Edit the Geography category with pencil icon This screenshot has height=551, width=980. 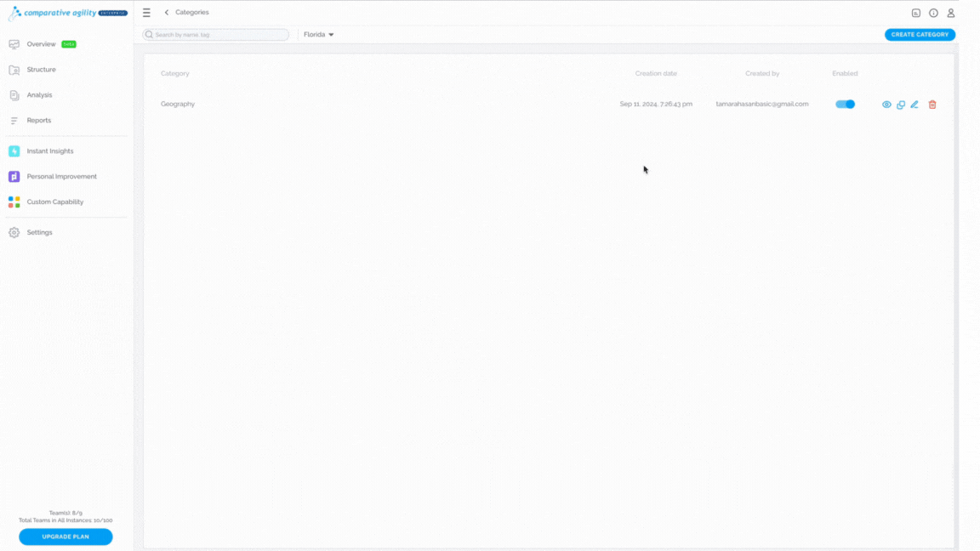coord(914,105)
